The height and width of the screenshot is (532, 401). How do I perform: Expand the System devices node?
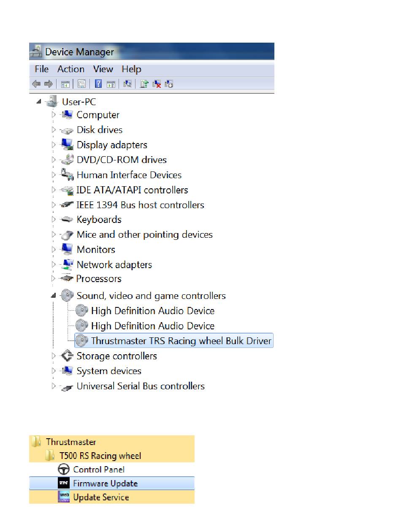(x=54, y=371)
